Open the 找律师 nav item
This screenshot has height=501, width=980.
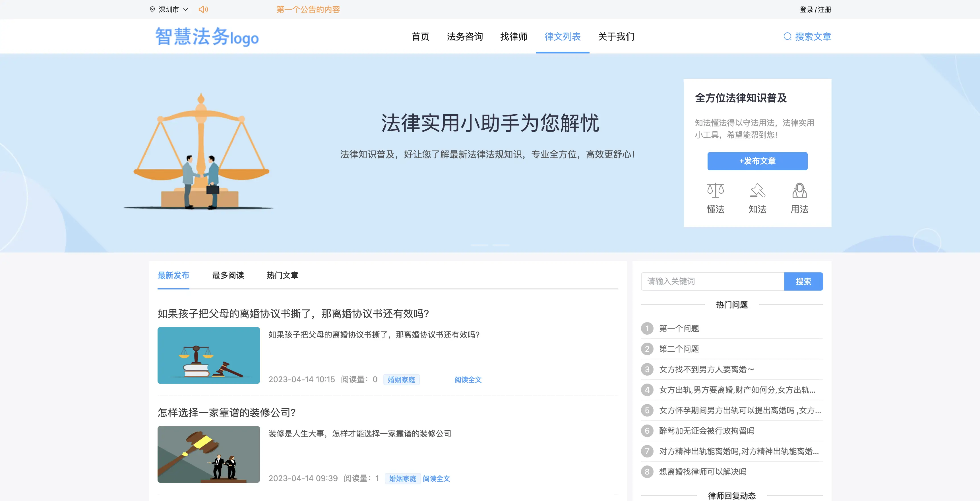514,36
